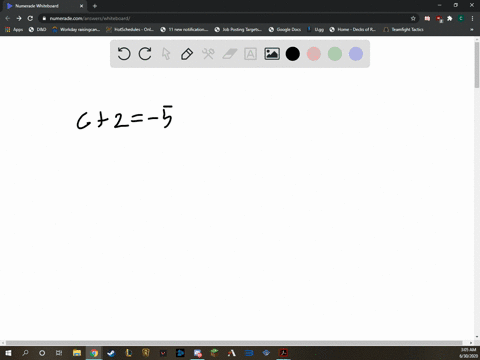Choose the pointer select tool
This screenshot has width=480, height=360.
point(166,54)
